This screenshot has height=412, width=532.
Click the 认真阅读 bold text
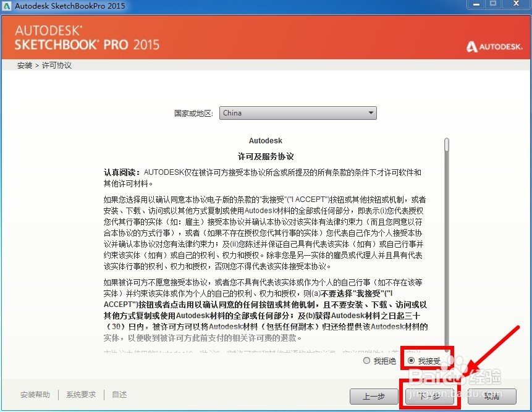point(122,172)
